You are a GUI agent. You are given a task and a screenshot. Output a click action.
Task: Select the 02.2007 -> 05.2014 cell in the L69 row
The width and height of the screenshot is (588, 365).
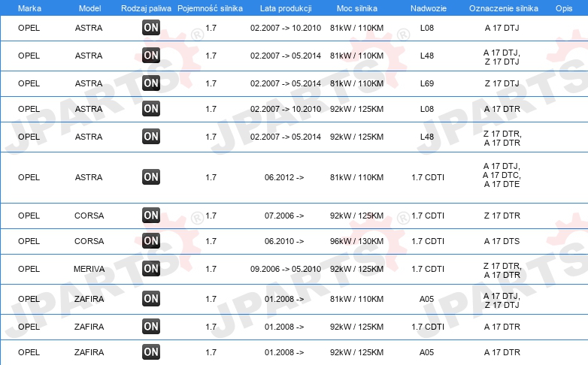286,83
